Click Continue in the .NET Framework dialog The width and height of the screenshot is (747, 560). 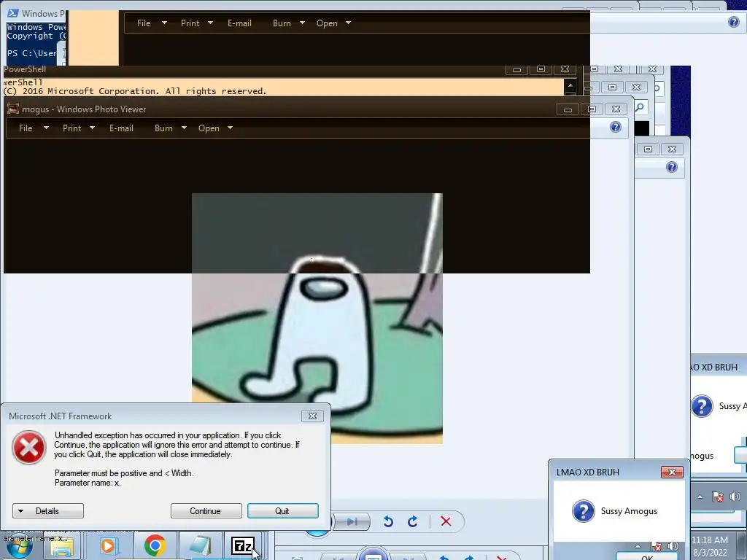(206, 511)
